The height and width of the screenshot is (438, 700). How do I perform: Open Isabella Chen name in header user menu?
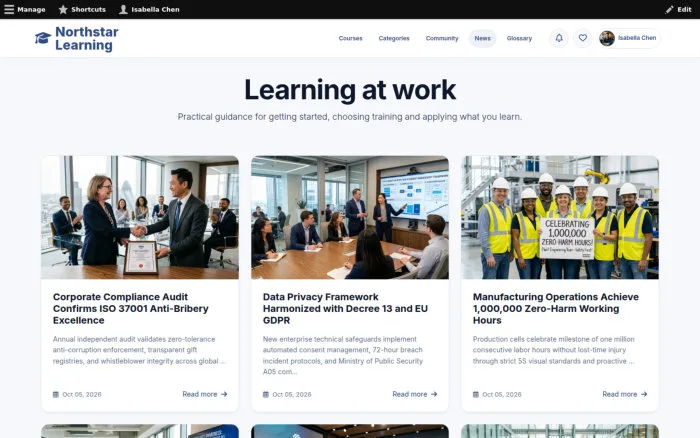click(x=637, y=38)
